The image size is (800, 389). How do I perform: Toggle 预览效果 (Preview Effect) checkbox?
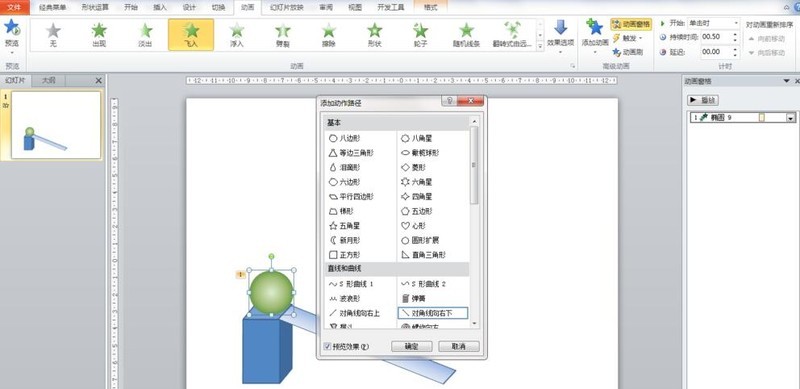pos(328,347)
